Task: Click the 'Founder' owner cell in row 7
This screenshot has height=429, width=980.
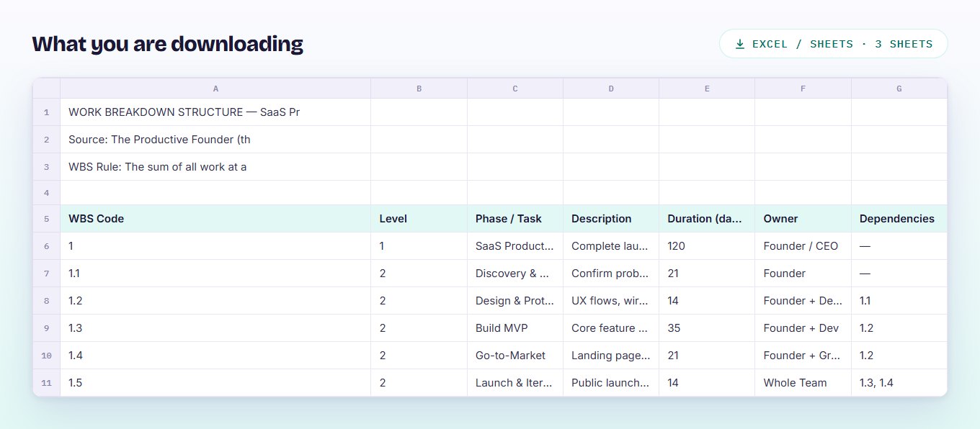Action: tap(803, 274)
